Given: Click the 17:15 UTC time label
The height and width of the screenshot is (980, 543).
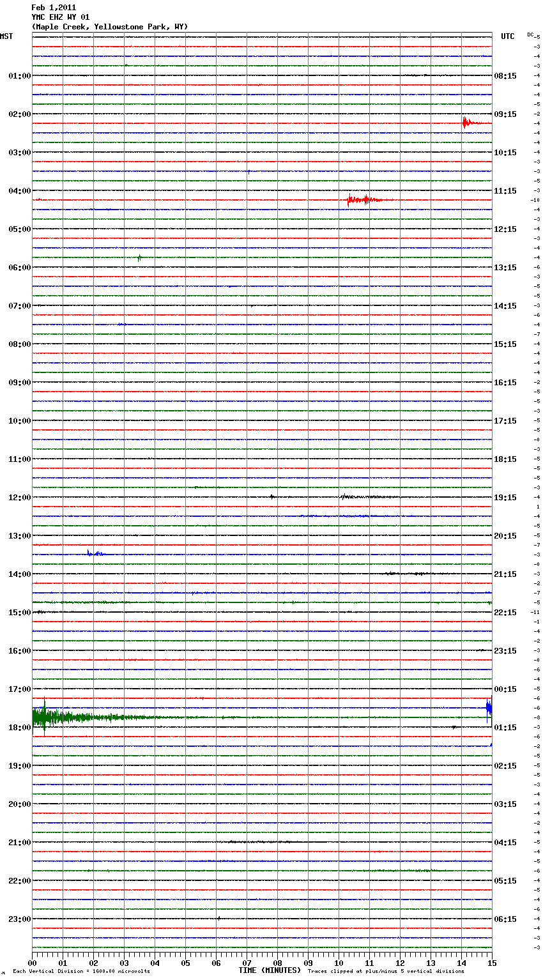Looking at the screenshot, I should pyautogui.click(x=505, y=420).
